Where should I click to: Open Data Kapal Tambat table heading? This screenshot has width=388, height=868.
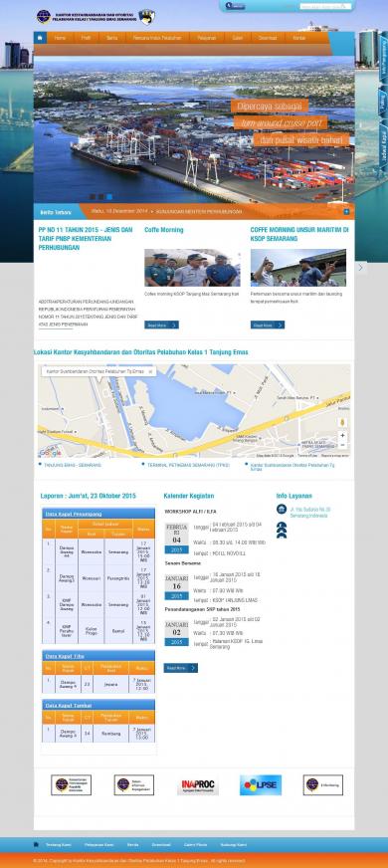[69, 705]
